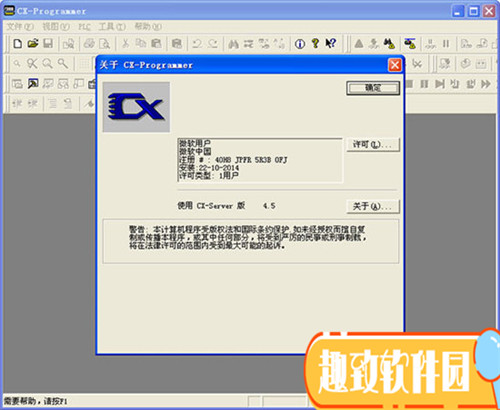Click the double-arrow fast forward icon
This screenshot has height=410, width=500.
tap(486, 84)
